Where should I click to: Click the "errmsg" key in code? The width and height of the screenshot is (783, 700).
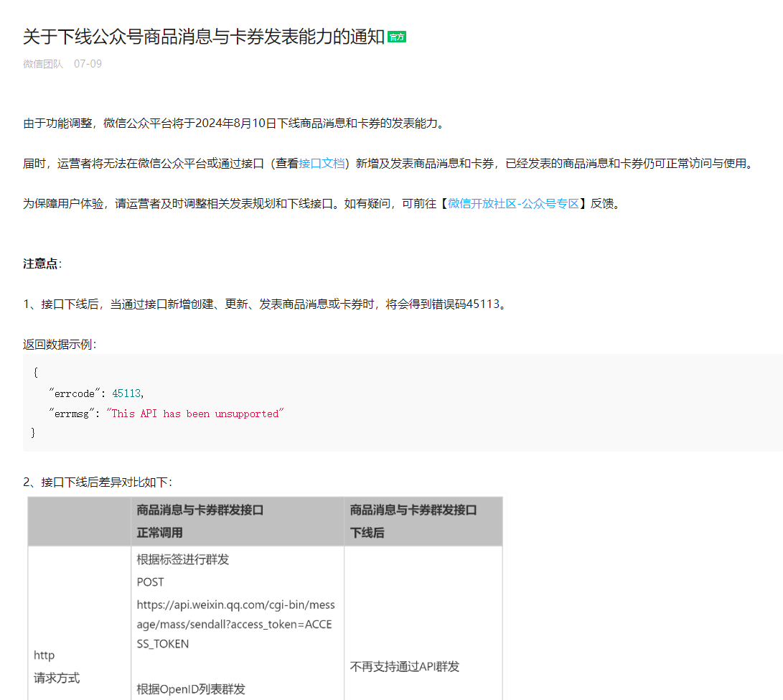71,414
